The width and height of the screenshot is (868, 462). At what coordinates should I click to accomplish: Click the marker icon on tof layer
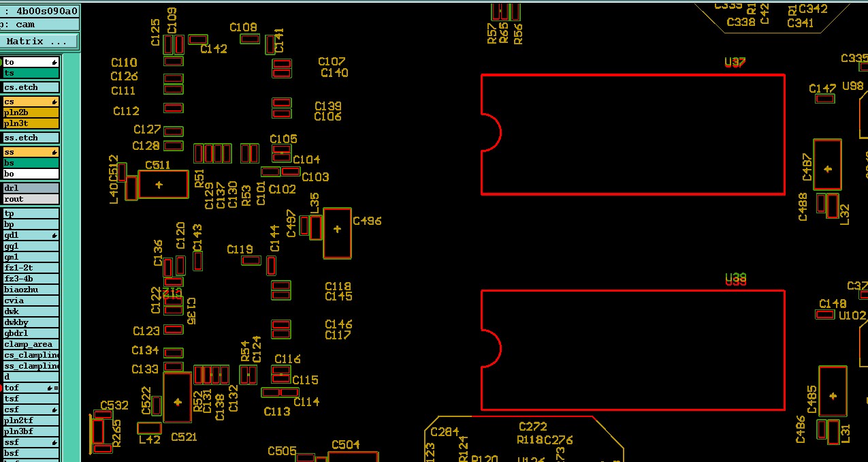tap(50, 388)
